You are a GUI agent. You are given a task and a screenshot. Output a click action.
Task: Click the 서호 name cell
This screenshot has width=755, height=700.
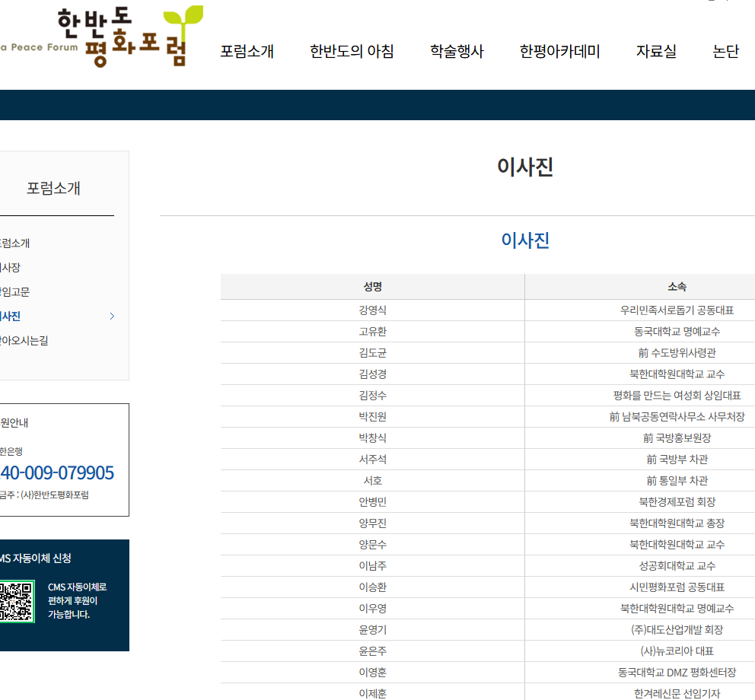(x=372, y=481)
